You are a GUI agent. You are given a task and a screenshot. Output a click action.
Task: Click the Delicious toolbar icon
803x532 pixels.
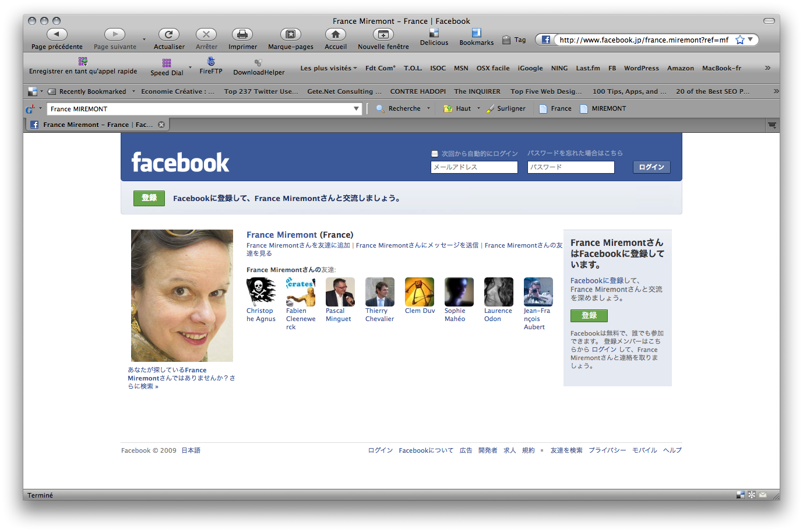(434, 33)
